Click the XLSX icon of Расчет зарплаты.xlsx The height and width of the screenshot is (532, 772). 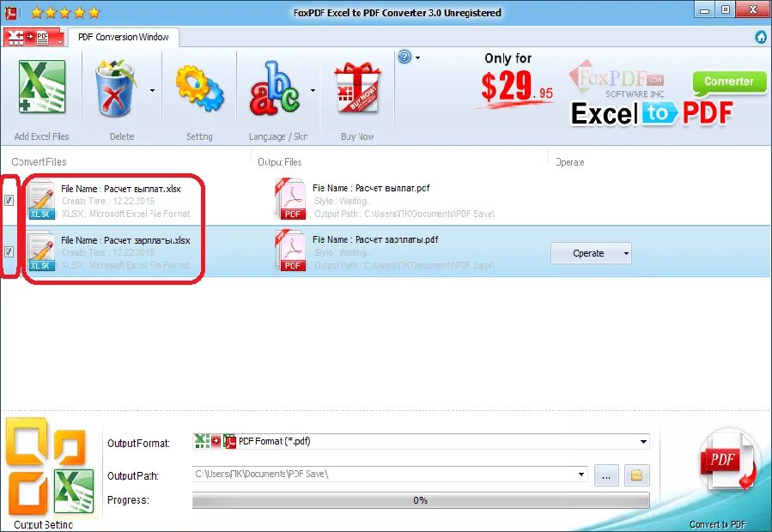41,251
